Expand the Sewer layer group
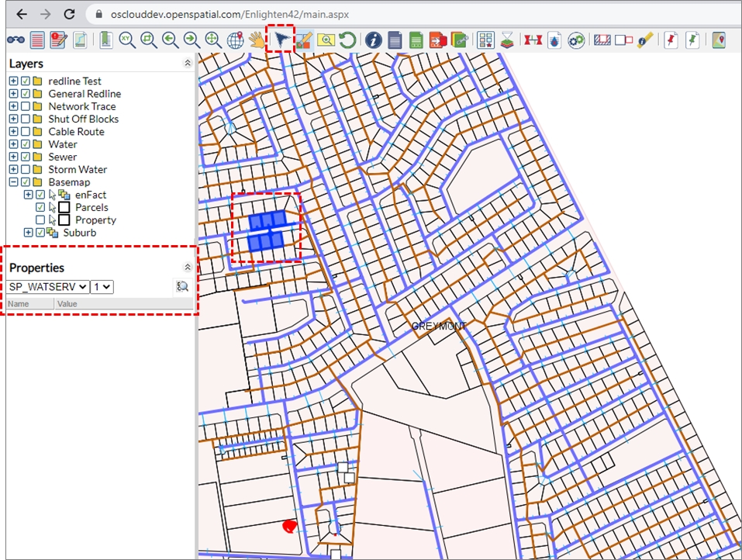The image size is (742, 560). (13, 157)
